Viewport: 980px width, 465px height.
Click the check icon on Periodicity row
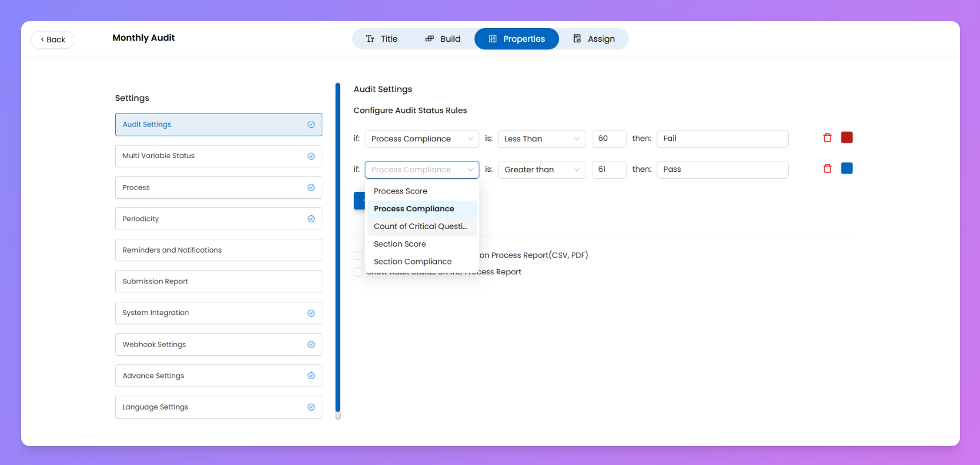311,219
